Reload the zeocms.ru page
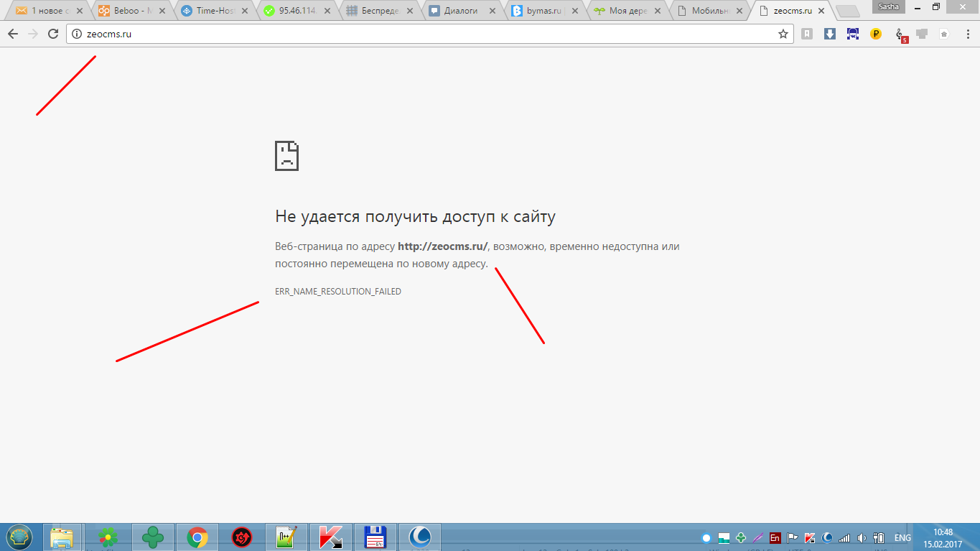This screenshot has width=980, height=551. [53, 34]
